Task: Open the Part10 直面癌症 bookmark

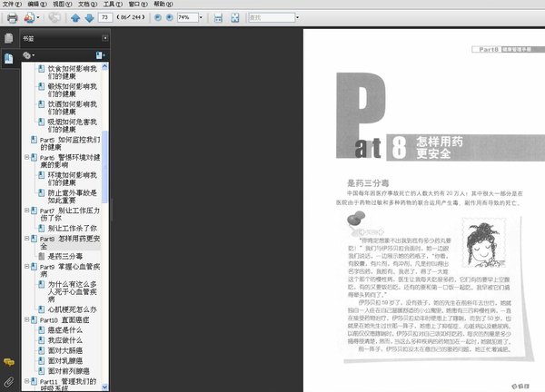Action: tap(64, 319)
